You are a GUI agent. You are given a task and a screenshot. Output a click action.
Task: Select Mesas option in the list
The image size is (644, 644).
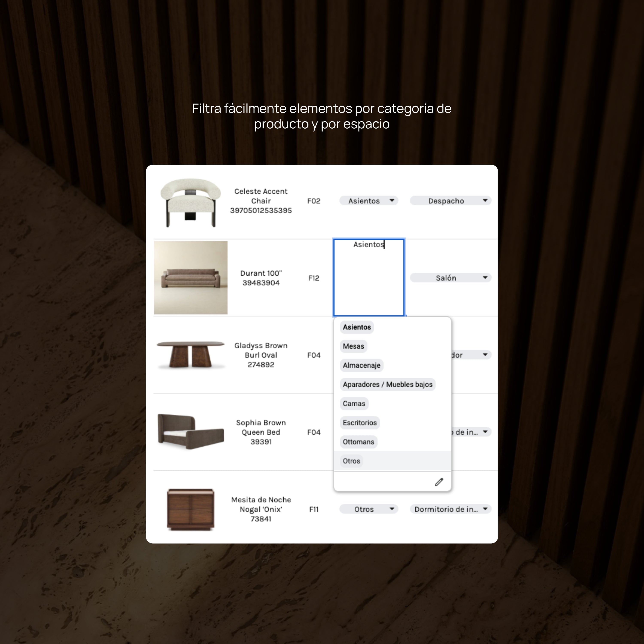tap(353, 346)
